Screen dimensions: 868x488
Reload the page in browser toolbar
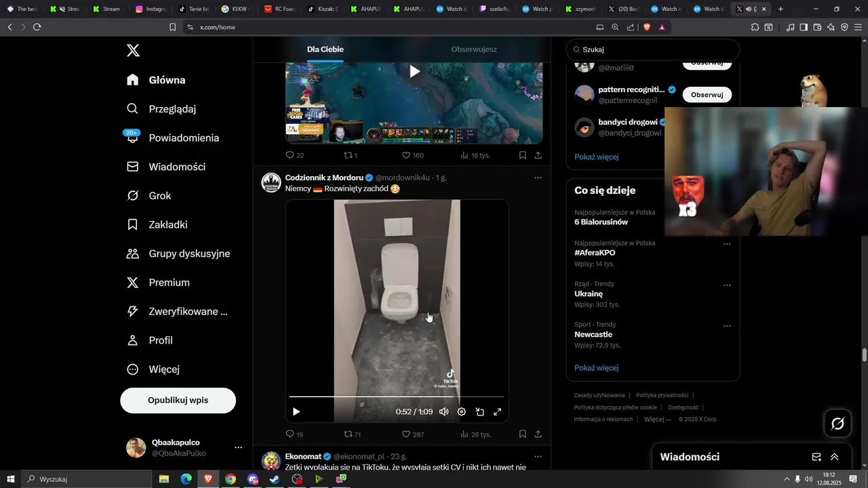[x=37, y=27]
